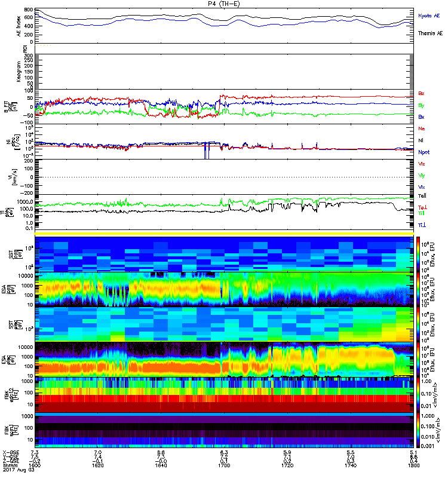Click the yellow bar above SST panel
Image resolution: width=448 pixels, height=478 pixels.
(x=224, y=234)
